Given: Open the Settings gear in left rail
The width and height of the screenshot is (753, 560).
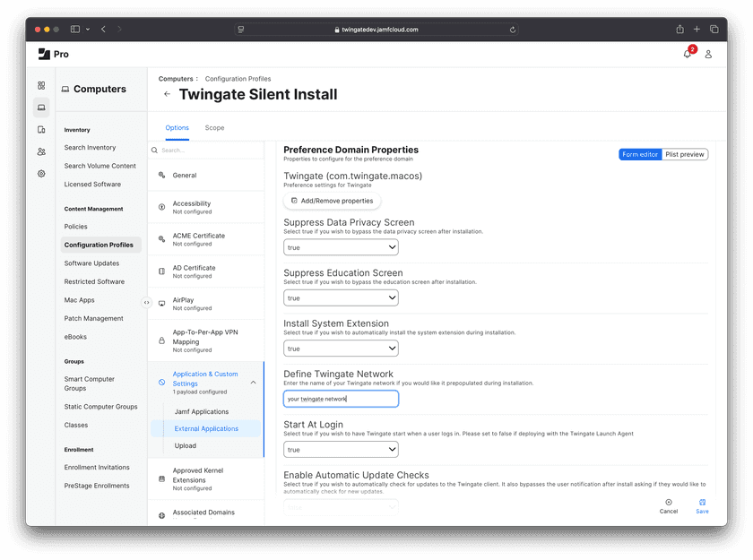Looking at the screenshot, I should (41, 174).
